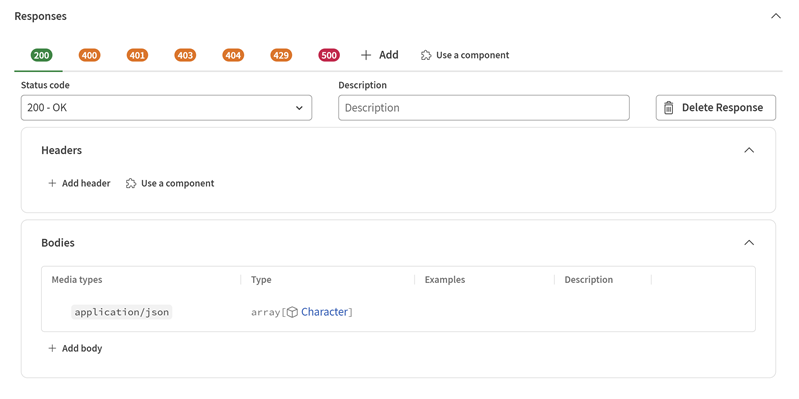The width and height of the screenshot is (799, 399).
Task: Click the Headers section title
Action: (x=62, y=150)
